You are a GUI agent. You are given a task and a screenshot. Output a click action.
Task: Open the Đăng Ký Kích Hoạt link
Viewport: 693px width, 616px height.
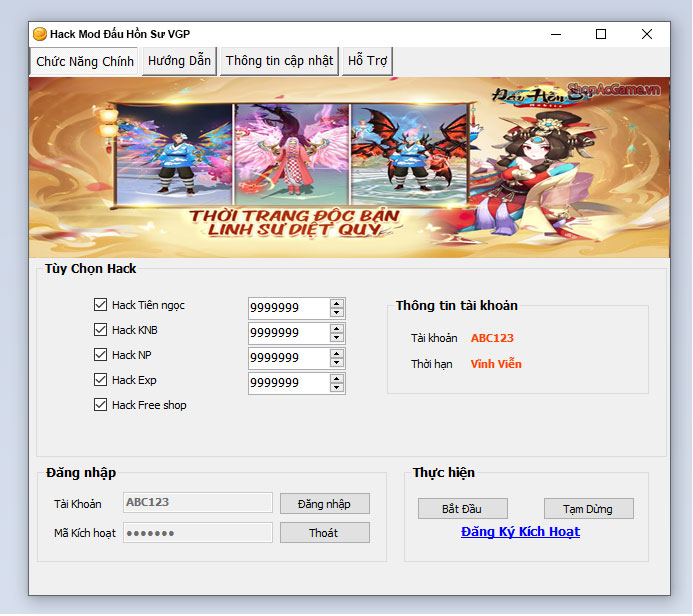coord(520,532)
